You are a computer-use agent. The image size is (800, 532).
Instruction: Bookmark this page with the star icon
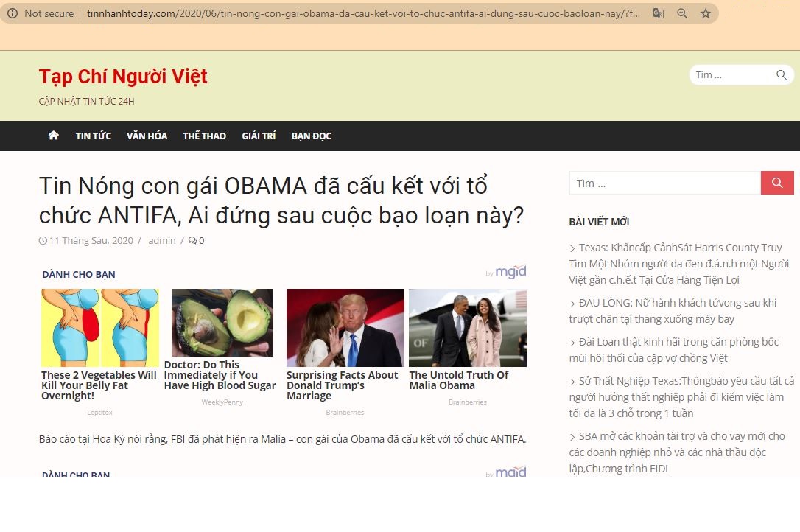click(705, 13)
